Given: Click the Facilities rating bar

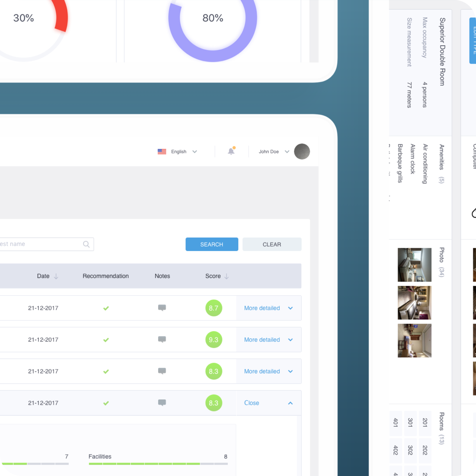Looking at the screenshot, I should [x=158, y=464].
